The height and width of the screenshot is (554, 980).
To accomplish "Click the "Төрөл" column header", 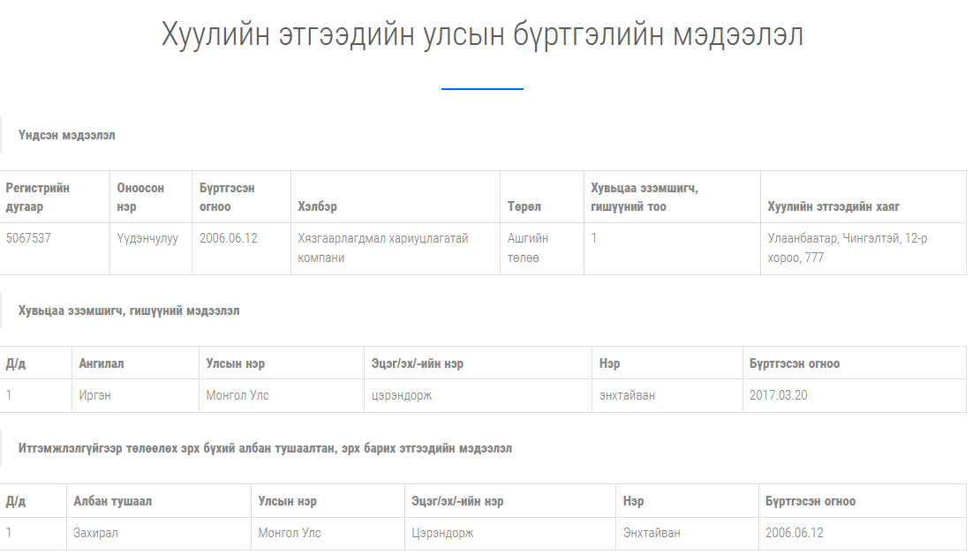I will (x=524, y=206).
